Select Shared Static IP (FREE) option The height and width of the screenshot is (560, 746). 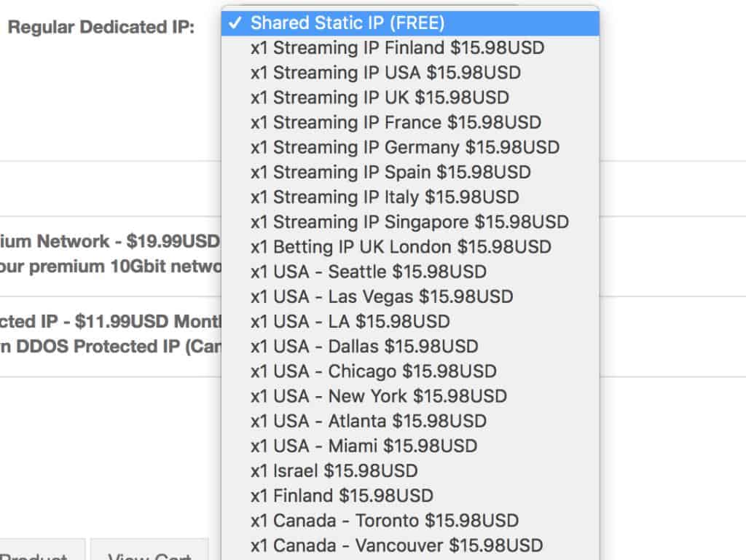[x=410, y=23]
